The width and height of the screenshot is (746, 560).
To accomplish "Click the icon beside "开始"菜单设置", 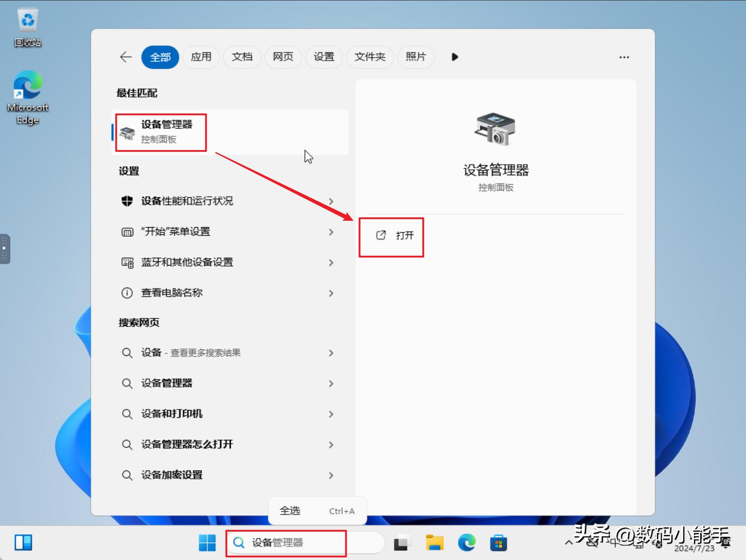I will (x=127, y=232).
